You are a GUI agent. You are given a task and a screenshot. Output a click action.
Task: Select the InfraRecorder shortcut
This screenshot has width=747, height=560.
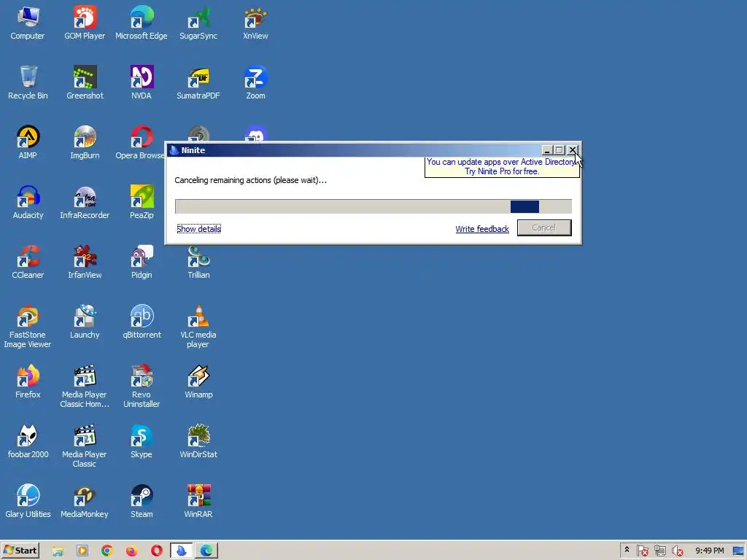[85, 203]
